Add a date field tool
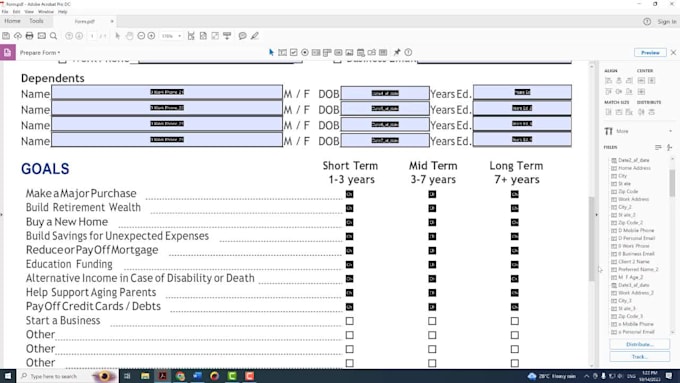The image size is (680, 383). coord(361,52)
